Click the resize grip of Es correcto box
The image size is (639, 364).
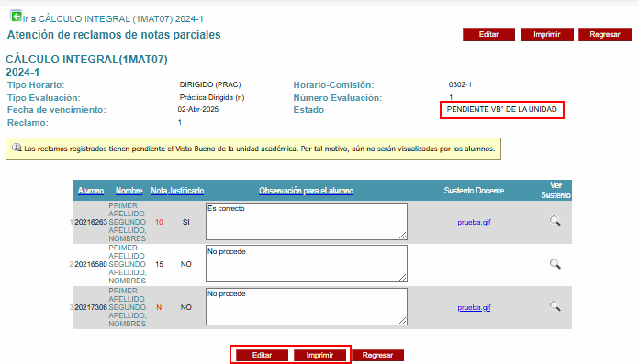(x=403, y=236)
